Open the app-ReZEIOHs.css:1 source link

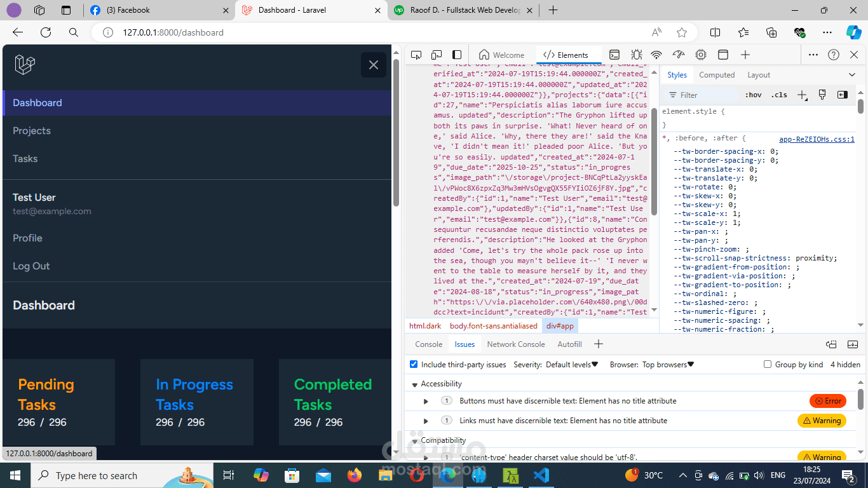[817, 139]
